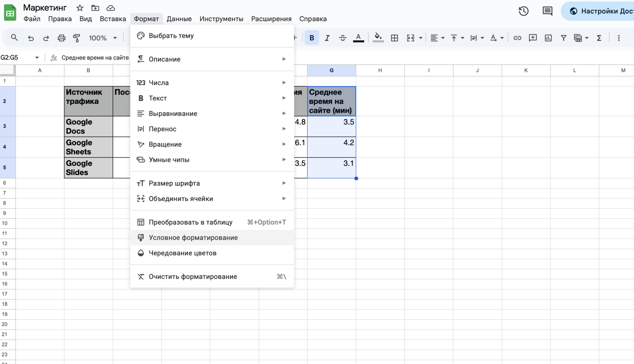This screenshot has width=634, height=364.
Task: Open the Расширения menu
Action: [x=271, y=19]
